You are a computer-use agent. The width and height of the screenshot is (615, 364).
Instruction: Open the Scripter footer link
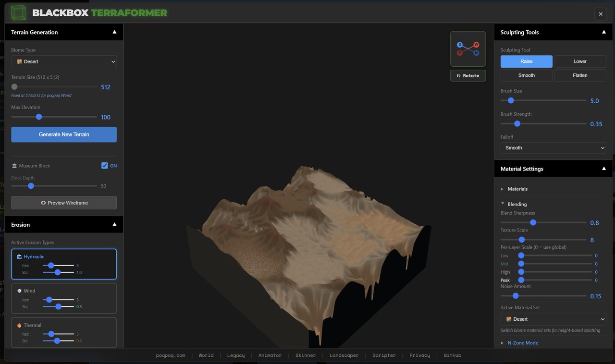coord(384,355)
